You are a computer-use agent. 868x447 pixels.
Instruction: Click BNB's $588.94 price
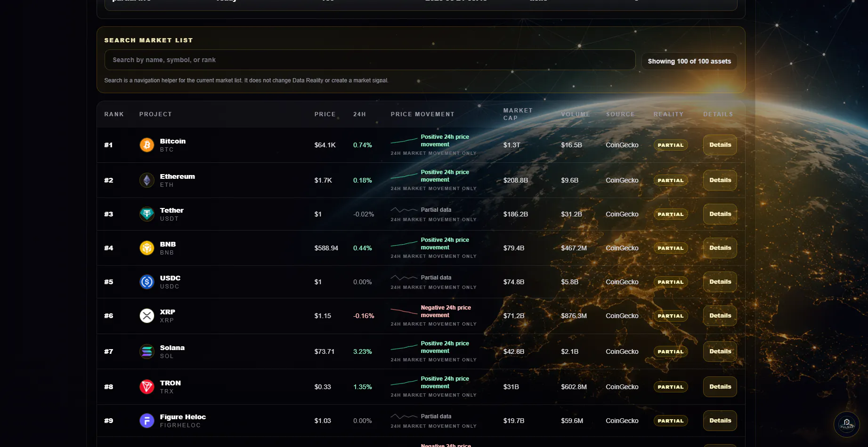pos(326,248)
